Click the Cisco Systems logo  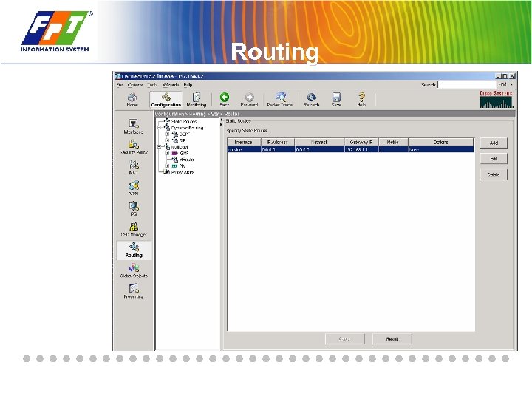(x=496, y=100)
